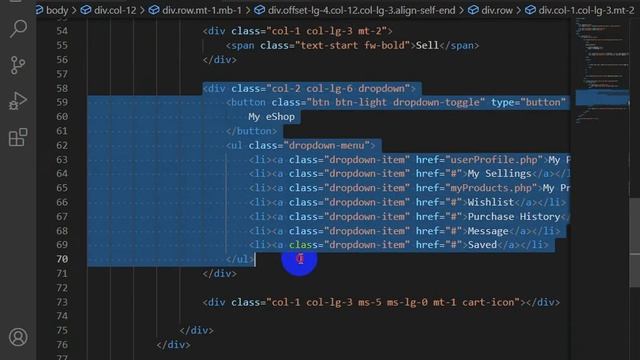Click the myProducts.php href value
Screen dimensions: 640x360
tap(493, 188)
